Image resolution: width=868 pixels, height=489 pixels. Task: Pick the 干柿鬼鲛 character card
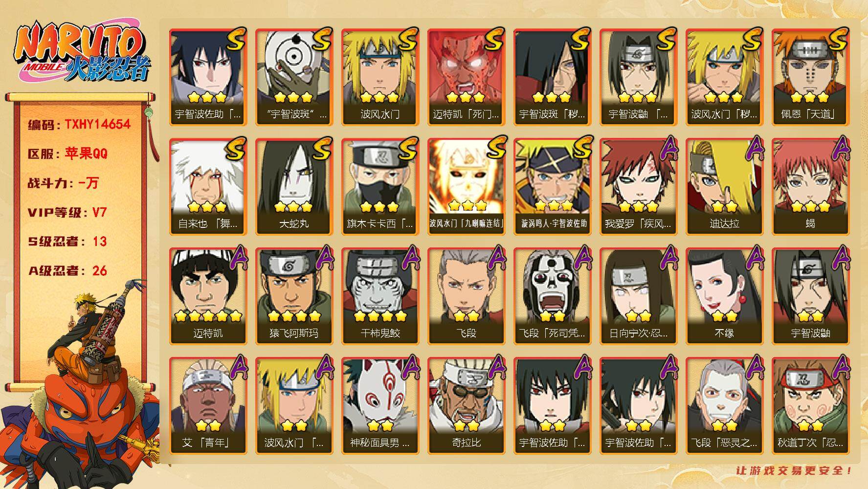click(380, 296)
